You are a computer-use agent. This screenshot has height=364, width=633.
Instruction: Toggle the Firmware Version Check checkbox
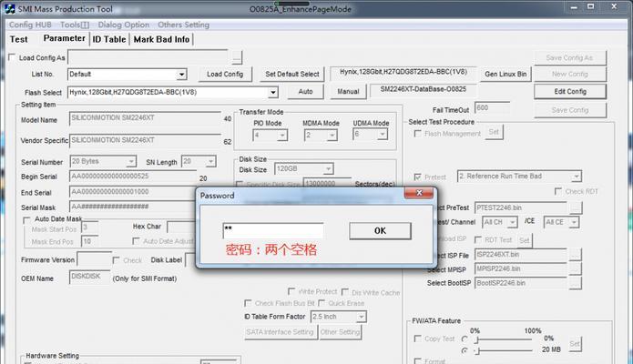(x=117, y=260)
